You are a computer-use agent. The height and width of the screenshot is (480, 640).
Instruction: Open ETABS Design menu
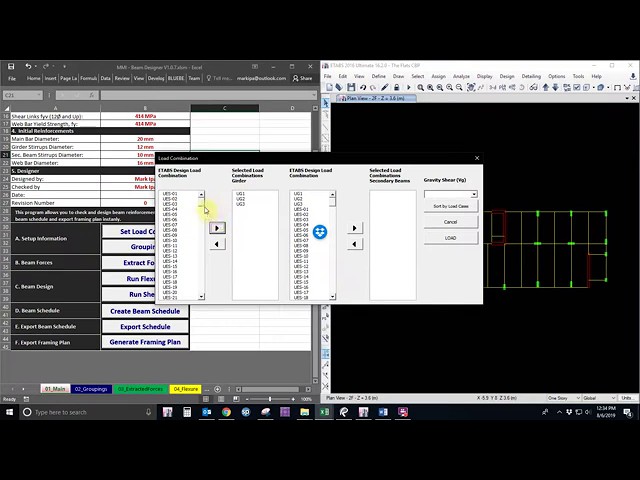[507, 76]
